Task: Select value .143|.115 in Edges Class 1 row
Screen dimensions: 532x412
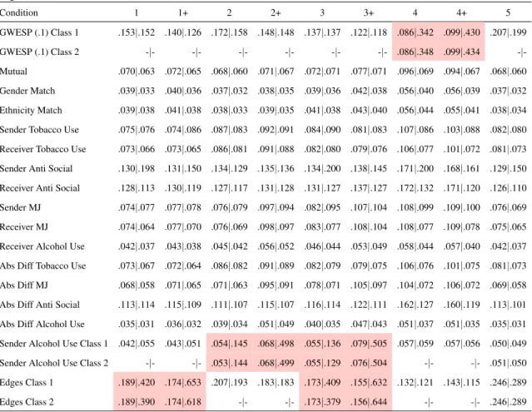Action: coord(461,383)
